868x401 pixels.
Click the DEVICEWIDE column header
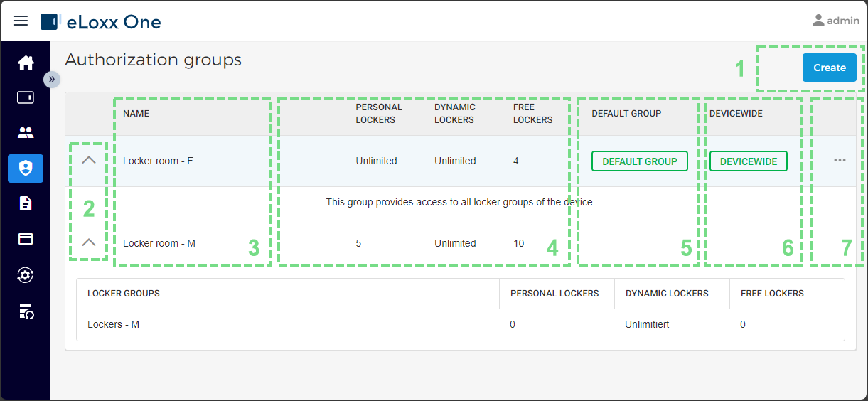click(736, 114)
